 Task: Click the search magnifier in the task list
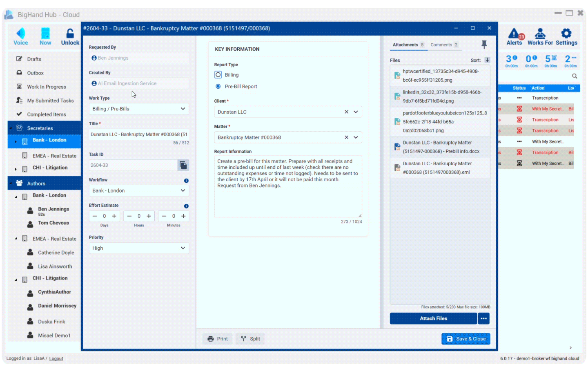point(575,76)
